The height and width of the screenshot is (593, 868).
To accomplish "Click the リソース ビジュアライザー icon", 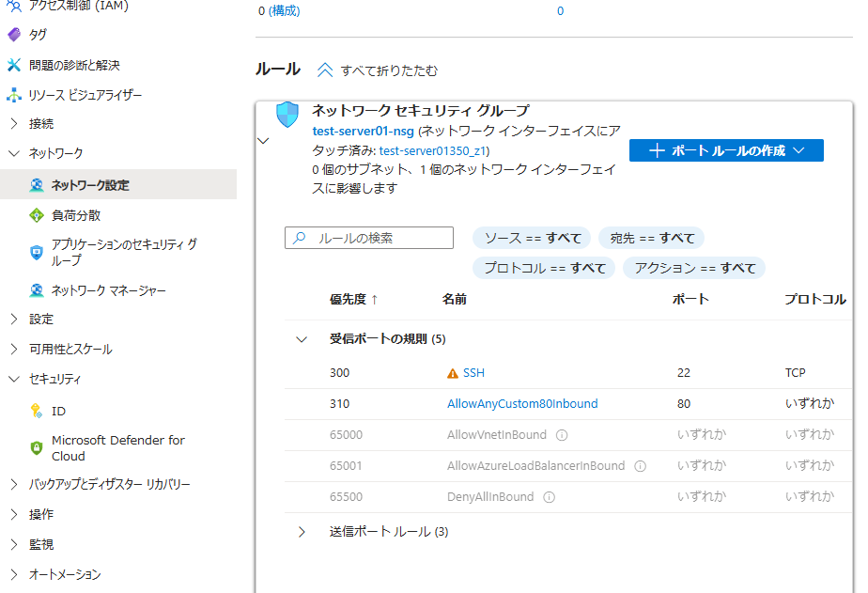I will pos(14,95).
